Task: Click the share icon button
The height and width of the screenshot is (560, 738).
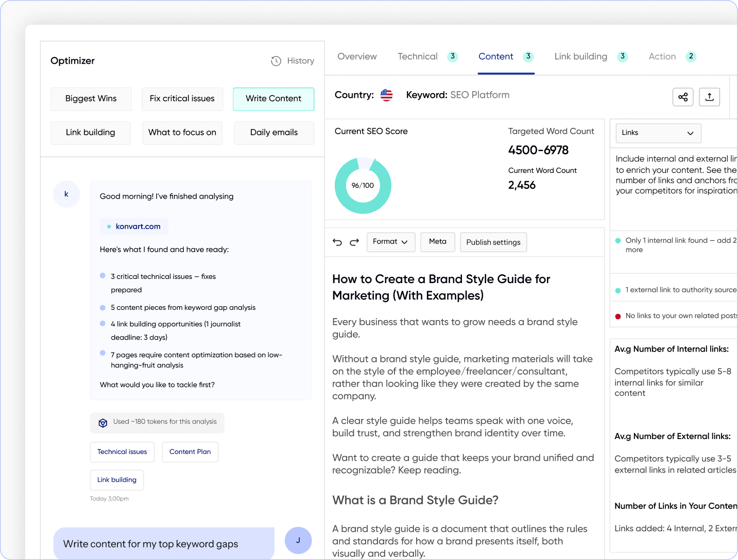Action: 683,97
